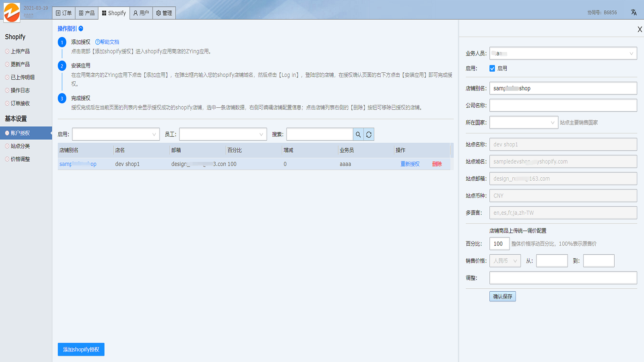Screen dimensions: 644x362
Task: Click the 站点名称 field showing dev shop1
Action: (563, 144)
